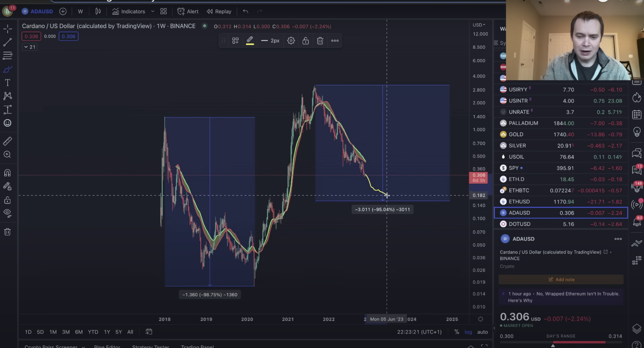
Task: Click the magnet mode icon
Action: [x=8, y=173]
